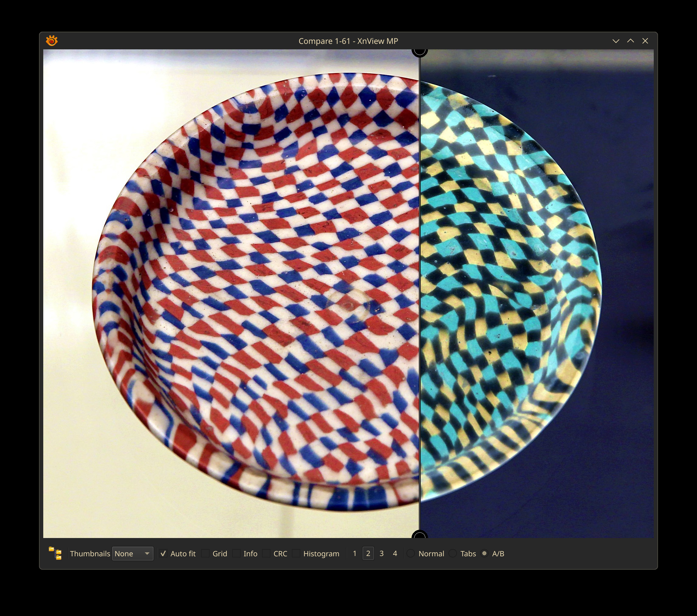Turn on the Info checkbox

[236, 554]
